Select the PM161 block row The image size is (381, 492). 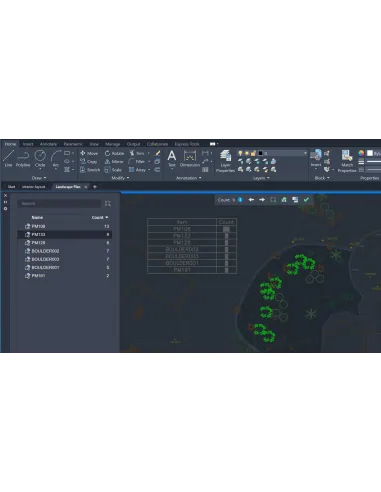[65, 276]
